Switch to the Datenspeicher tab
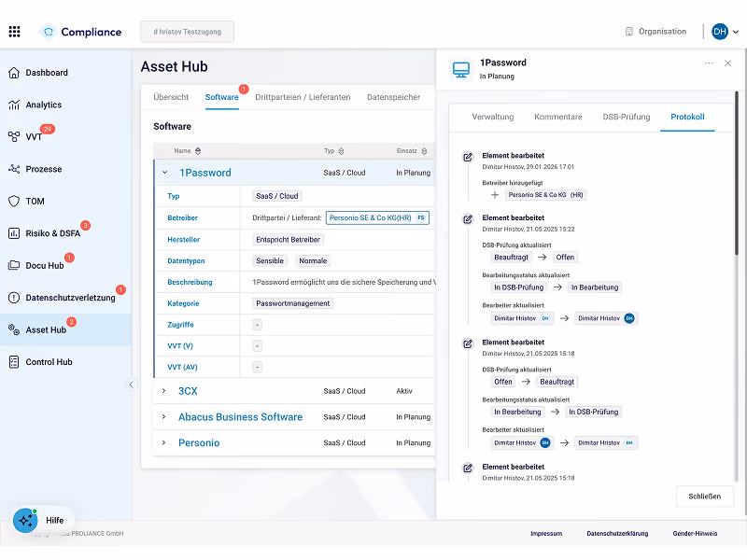The image size is (747, 560). [393, 97]
